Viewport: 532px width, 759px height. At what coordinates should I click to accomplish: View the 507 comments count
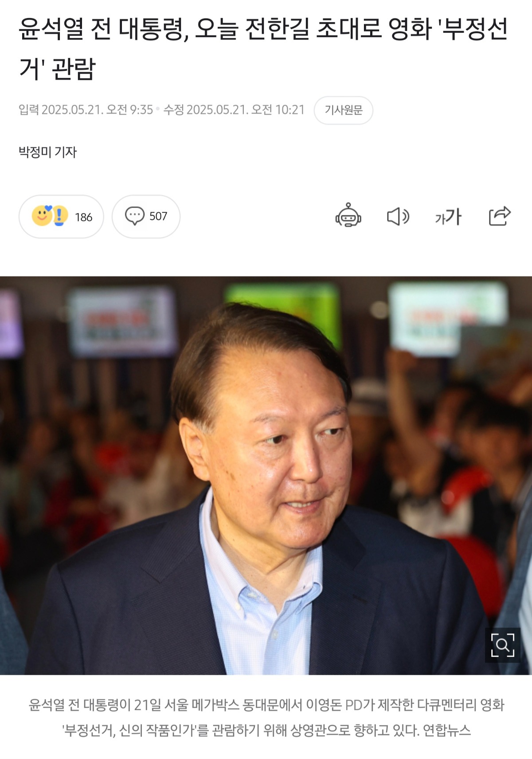point(158,216)
